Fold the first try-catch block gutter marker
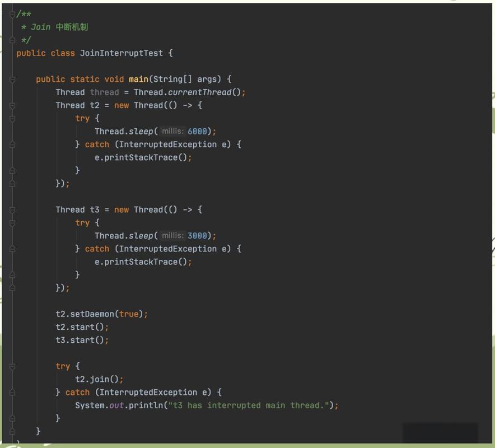This screenshot has height=448, width=495. [12, 118]
